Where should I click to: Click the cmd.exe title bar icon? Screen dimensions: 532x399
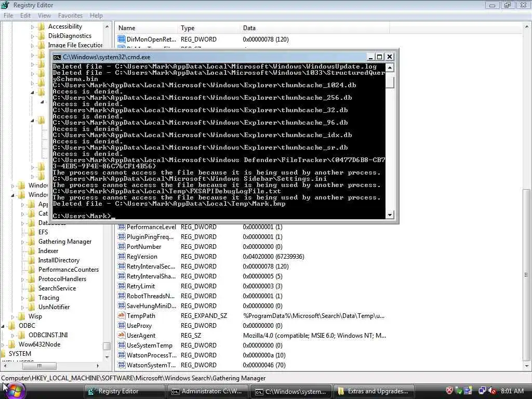[x=57, y=57]
